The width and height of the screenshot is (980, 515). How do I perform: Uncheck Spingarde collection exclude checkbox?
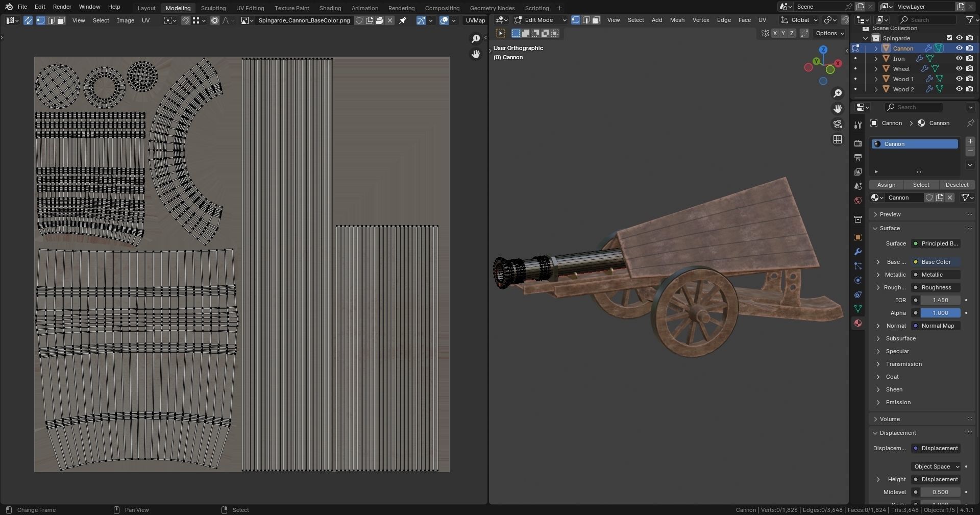tap(949, 38)
